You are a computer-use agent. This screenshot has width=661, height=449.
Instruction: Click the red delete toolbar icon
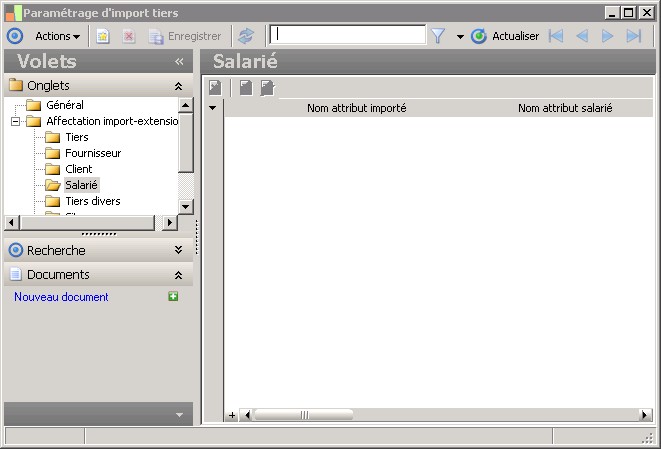pyautogui.click(x=129, y=37)
